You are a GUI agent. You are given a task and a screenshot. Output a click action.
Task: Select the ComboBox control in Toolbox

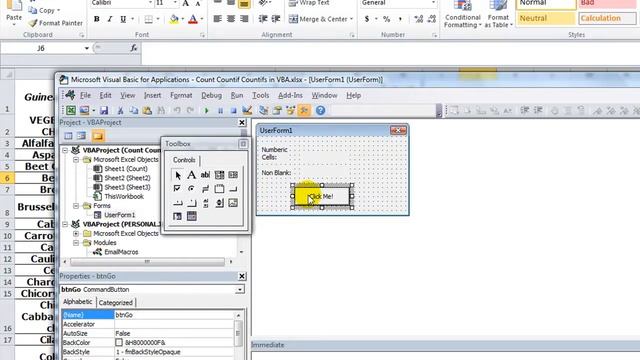pyautogui.click(x=219, y=175)
